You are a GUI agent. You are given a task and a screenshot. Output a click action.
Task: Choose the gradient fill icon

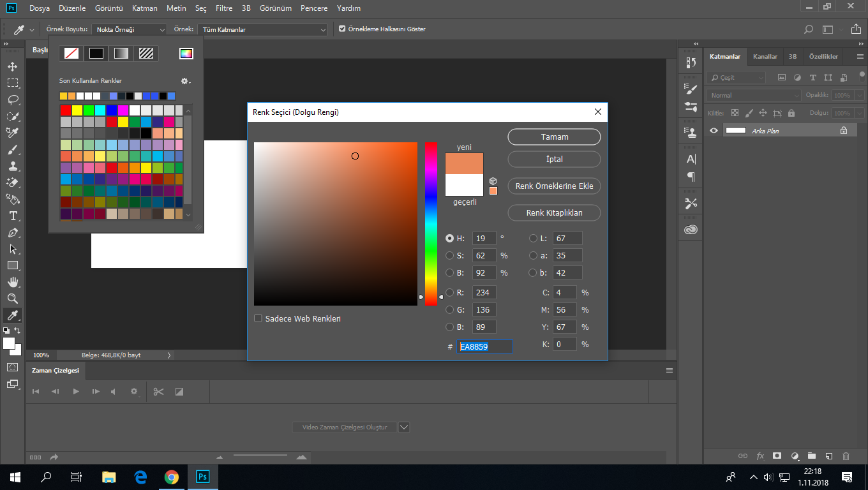(121, 54)
